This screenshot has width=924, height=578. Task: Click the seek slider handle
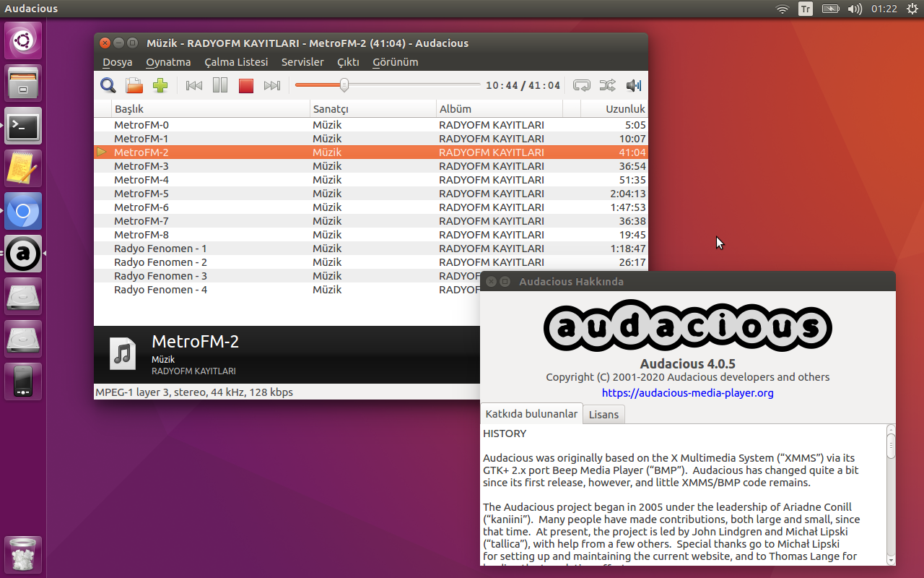344,85
